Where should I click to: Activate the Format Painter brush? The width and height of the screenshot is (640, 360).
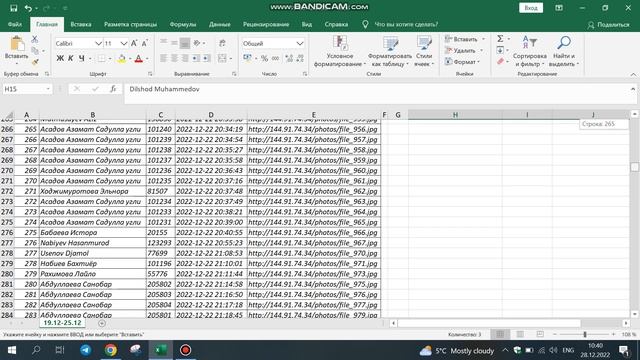(x=35, y=62)
